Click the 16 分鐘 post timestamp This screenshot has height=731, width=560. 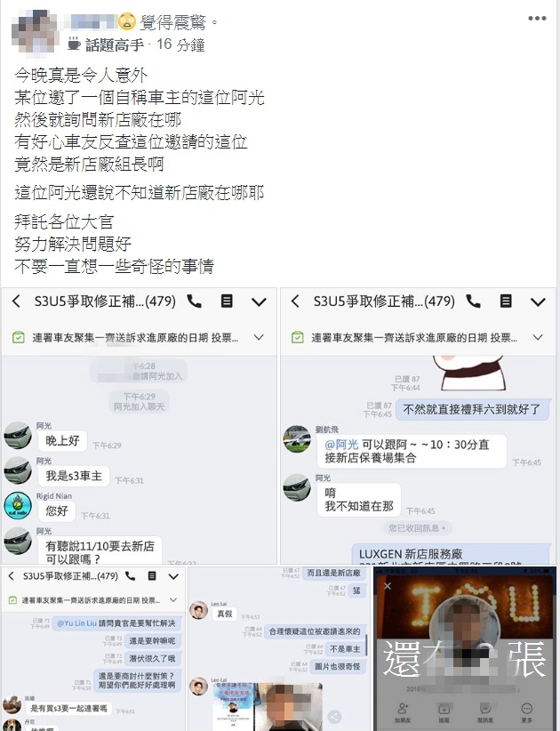coord(180,44)
